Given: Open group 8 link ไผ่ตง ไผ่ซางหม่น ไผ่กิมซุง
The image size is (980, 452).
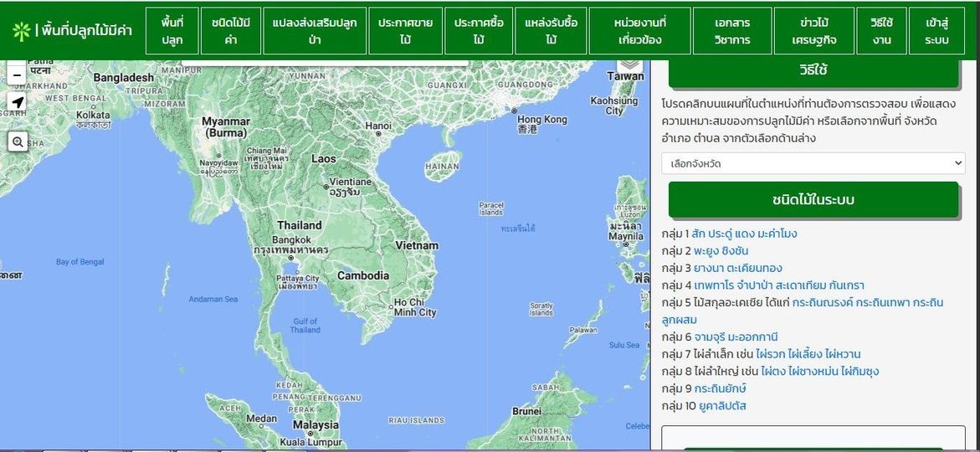Looking at the screenshot, I should (819, 372).
